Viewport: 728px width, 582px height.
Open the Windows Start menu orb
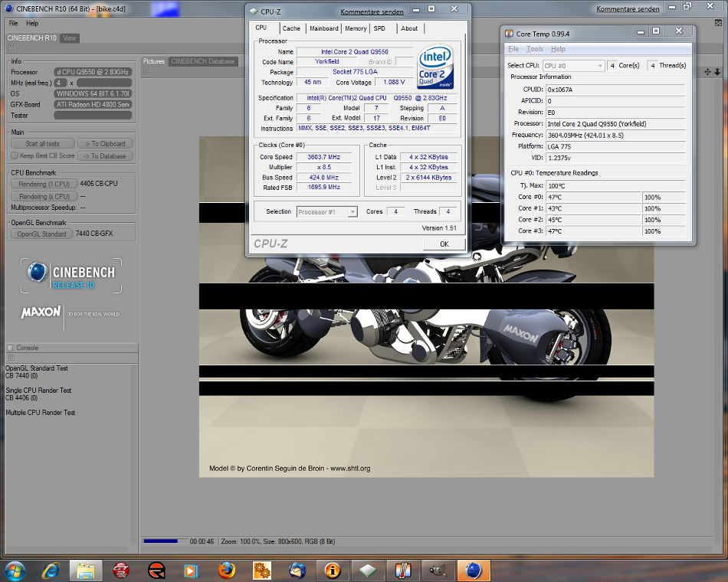coord(14,571)
